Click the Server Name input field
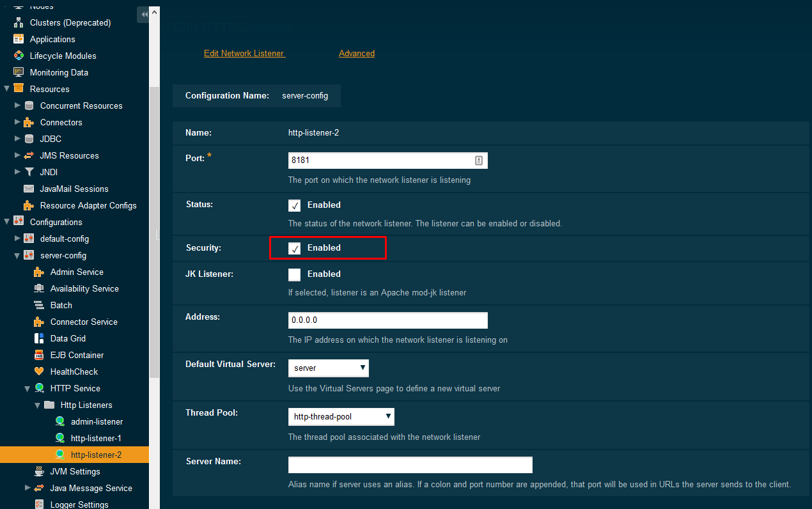The image size is (812, 509). pos(410,465)
